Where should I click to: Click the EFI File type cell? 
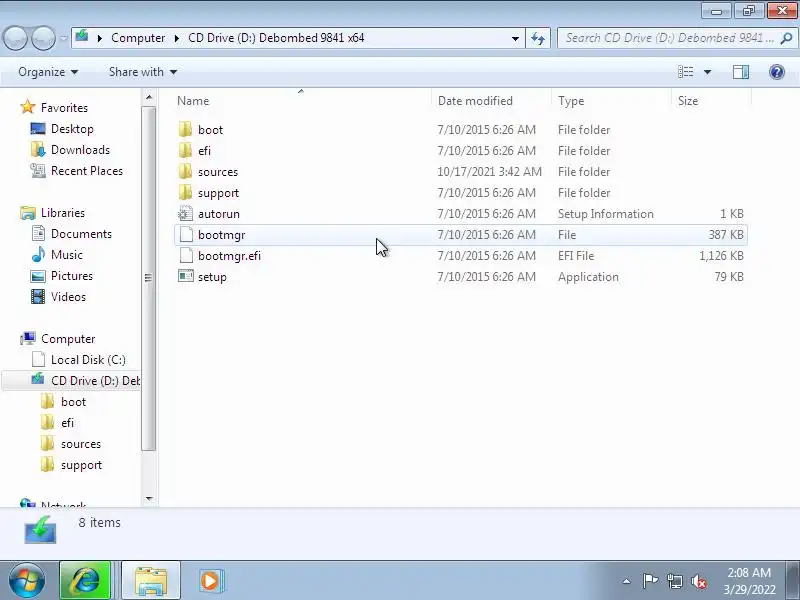(x=576, y=256)
